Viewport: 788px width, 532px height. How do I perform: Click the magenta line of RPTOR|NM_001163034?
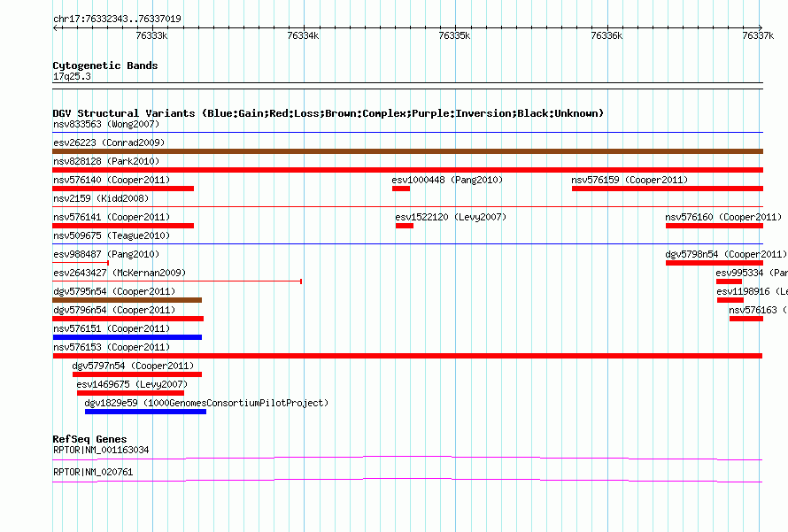tap(407, 459)
